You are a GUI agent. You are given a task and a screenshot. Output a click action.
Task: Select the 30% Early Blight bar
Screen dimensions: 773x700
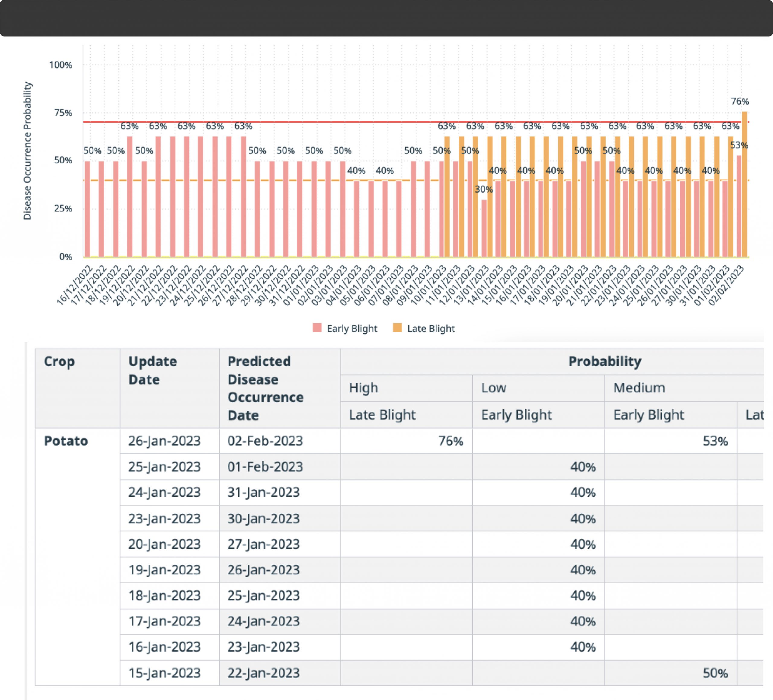click(x=484, y=228)
